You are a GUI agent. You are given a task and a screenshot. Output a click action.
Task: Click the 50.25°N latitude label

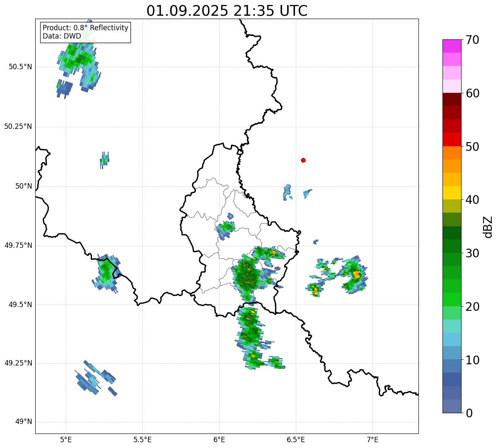tap(18, 126)
